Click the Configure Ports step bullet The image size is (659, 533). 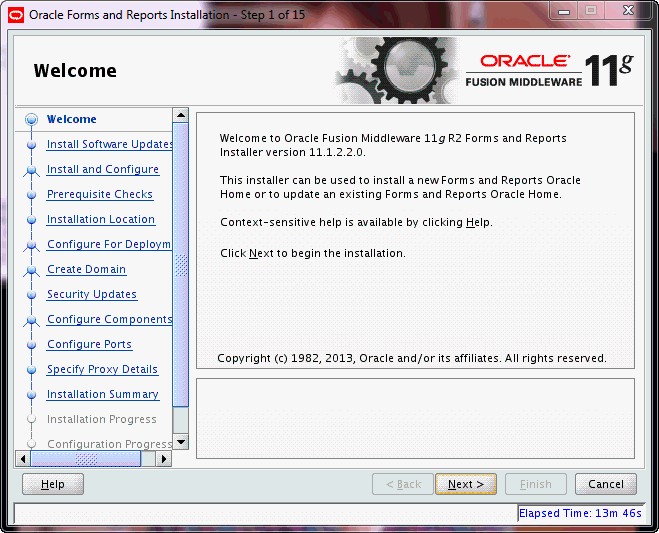(31, 345)
